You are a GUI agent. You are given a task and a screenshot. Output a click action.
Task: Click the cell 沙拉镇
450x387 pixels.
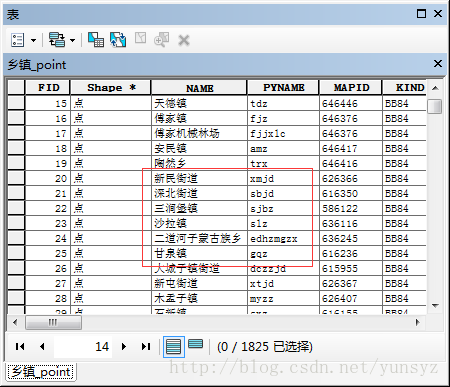[x=199, y=223]
